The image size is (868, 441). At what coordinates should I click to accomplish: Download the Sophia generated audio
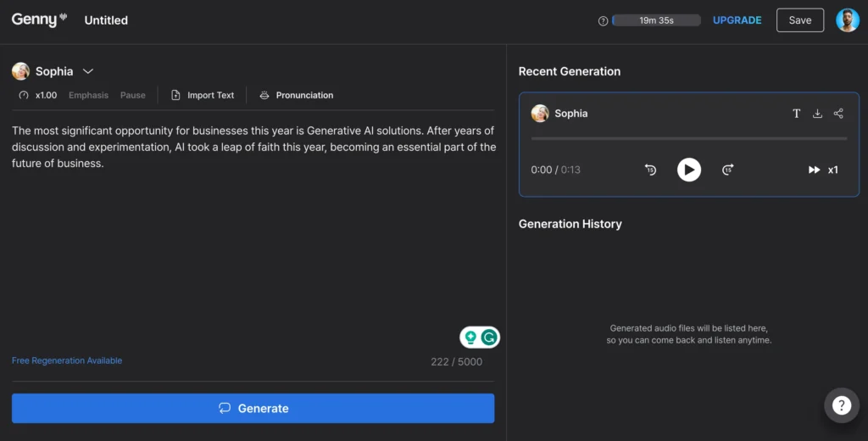817,114
